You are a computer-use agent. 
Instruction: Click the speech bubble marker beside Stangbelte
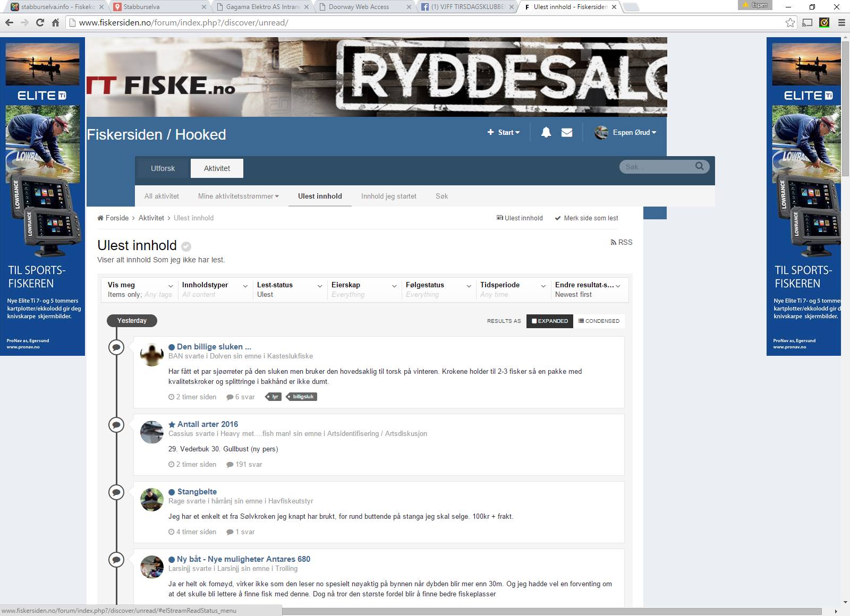116,492
